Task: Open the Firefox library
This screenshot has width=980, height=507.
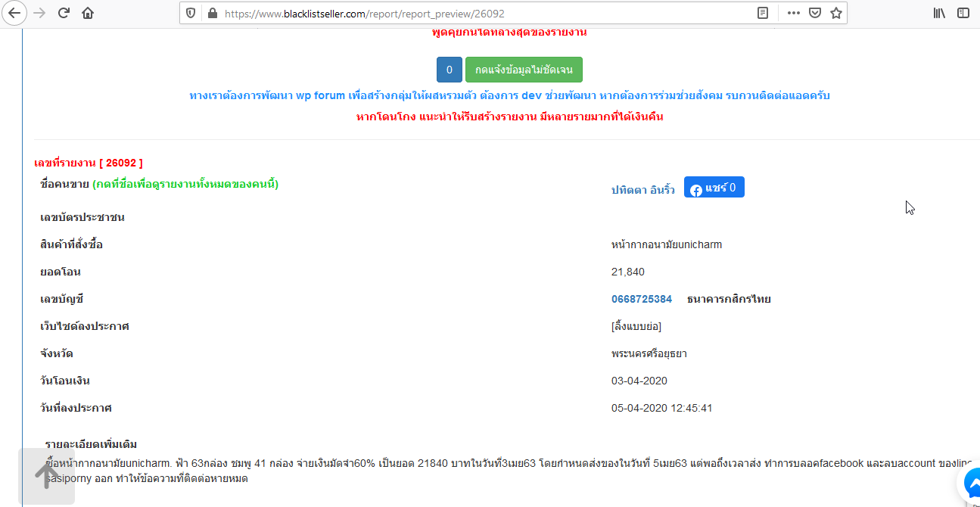Action: coord(939,13)
